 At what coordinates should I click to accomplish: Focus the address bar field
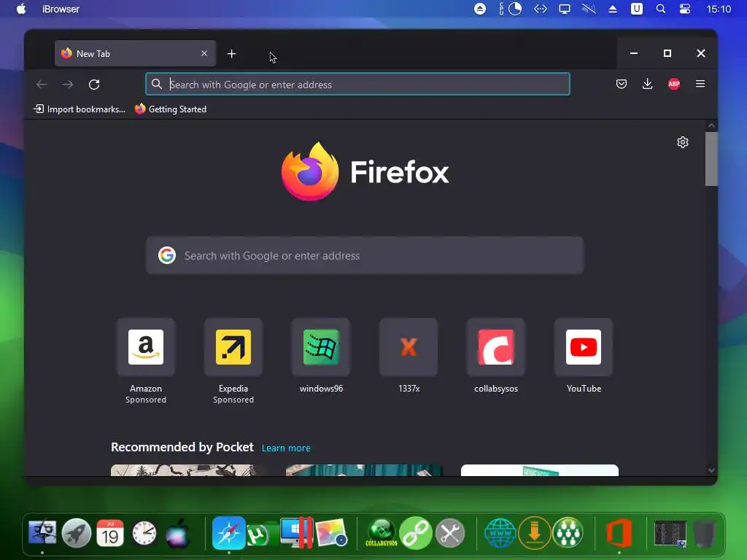pos(357,85)
